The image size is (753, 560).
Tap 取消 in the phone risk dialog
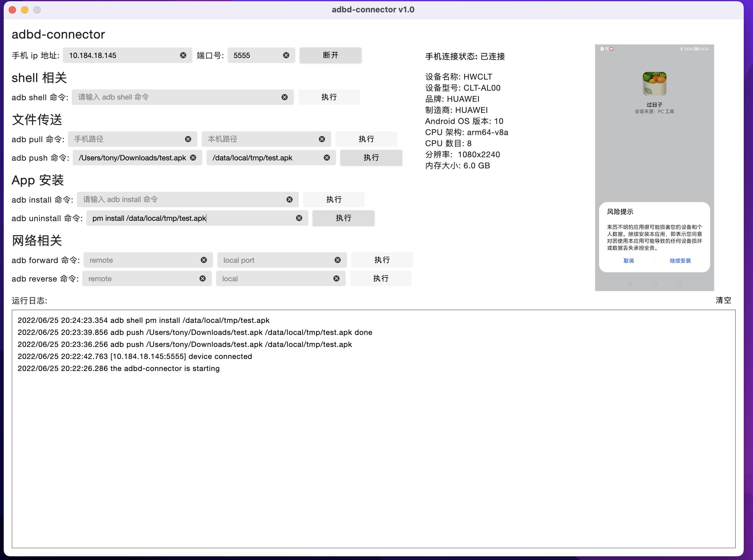(628, 261)
